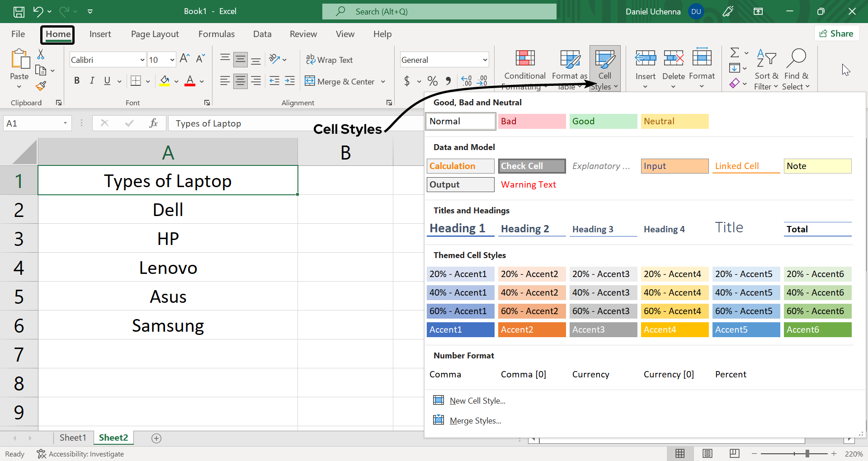
Task: Click the Find & Select magnifier icon
Action: click(x=796, y=59)
